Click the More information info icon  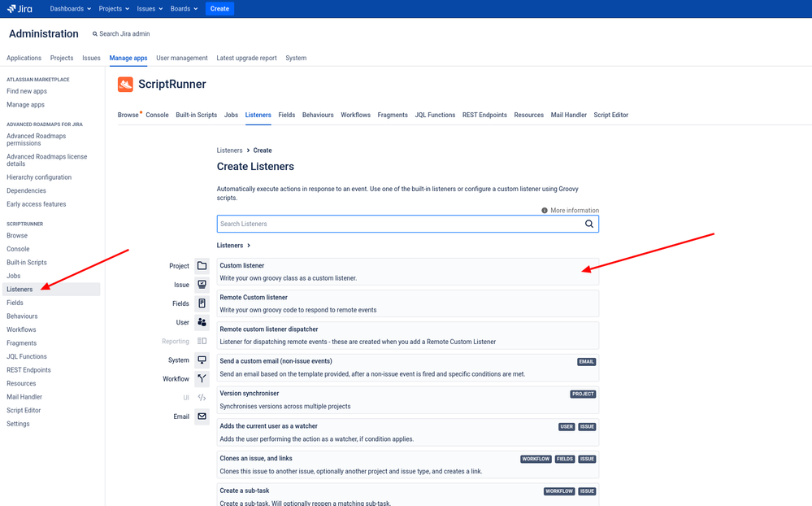(x=544, y=209)
